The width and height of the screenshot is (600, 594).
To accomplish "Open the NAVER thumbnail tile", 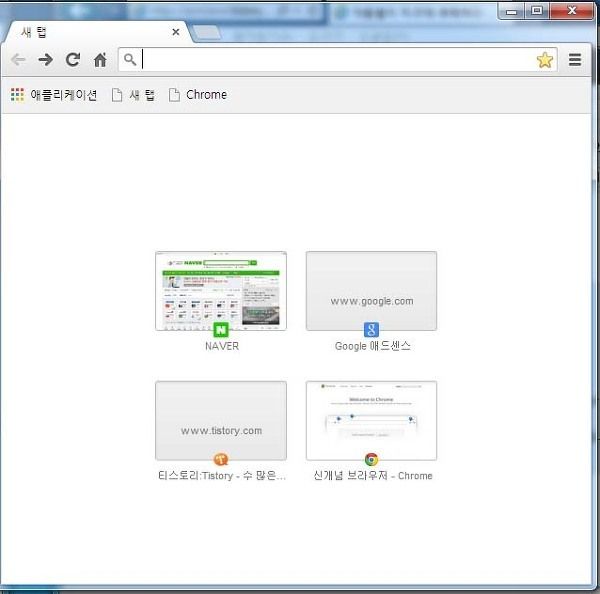I will 221,291.
